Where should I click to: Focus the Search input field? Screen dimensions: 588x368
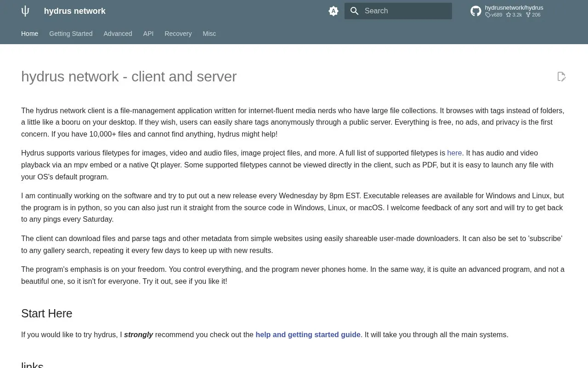coord(398,11)
